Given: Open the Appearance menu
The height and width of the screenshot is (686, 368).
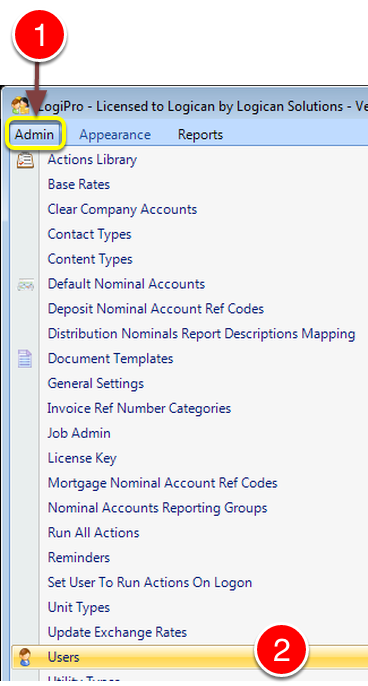Looking at the screenshot, I should 115,135.
